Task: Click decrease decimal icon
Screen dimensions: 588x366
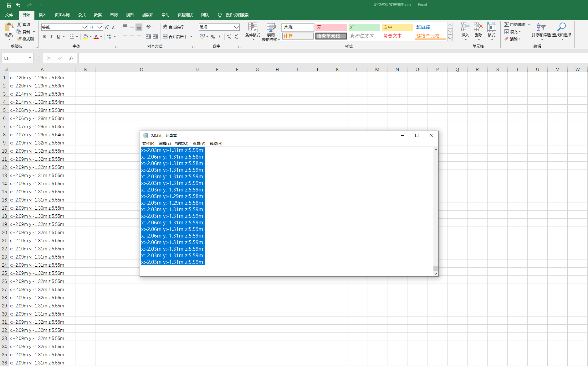Action: [236, 37]
